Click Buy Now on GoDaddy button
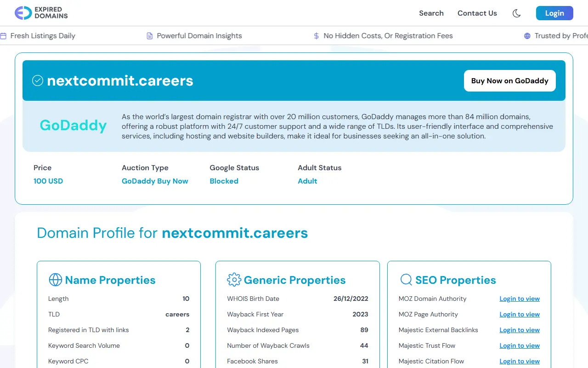588x368 pixels. (x=509, y=80)
